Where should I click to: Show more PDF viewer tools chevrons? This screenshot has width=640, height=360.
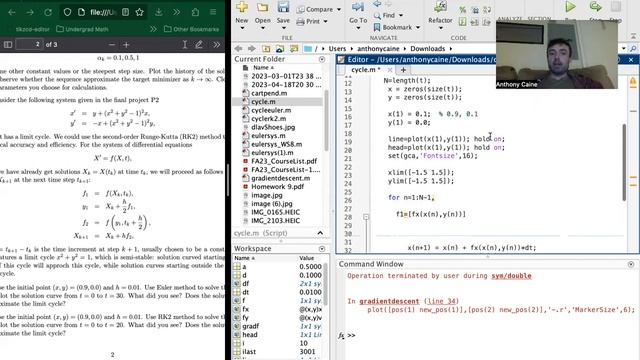(216, 44)
